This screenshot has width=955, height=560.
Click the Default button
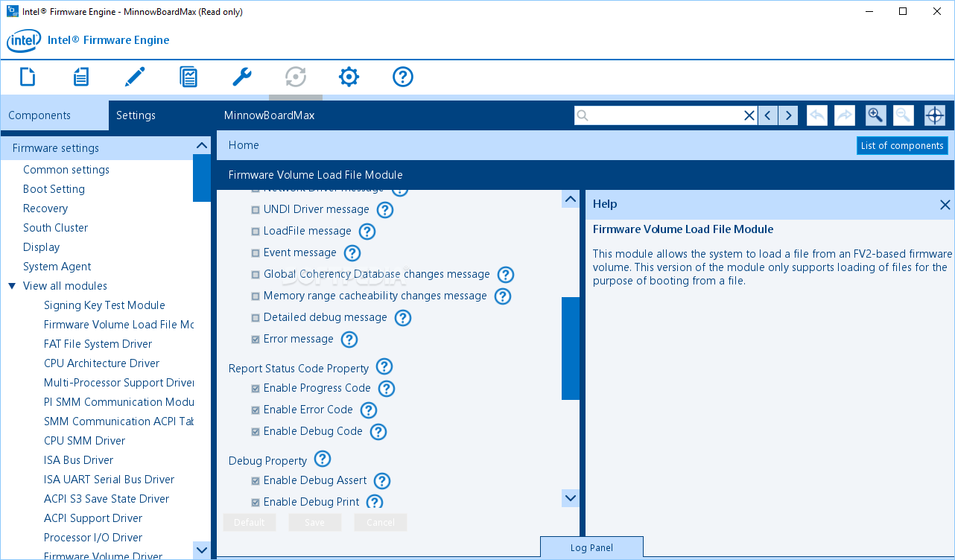250,523
